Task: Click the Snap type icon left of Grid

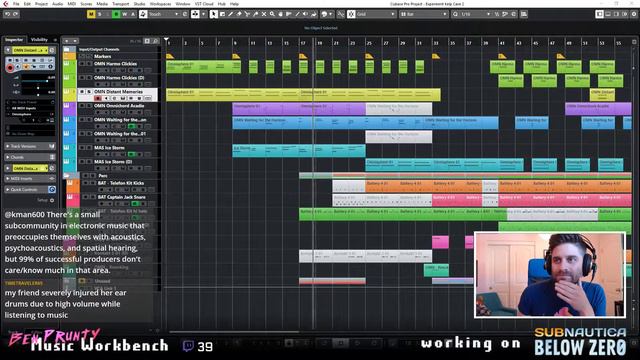Action: coord(351,14)
